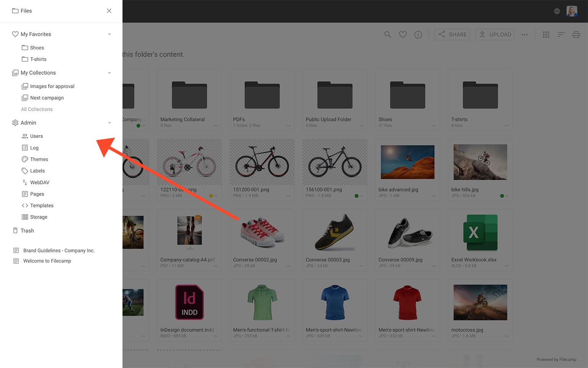The height and width of the screenshot is (368, 588).
Task: Click the WebDAV arrows icon
Action: 25,182
